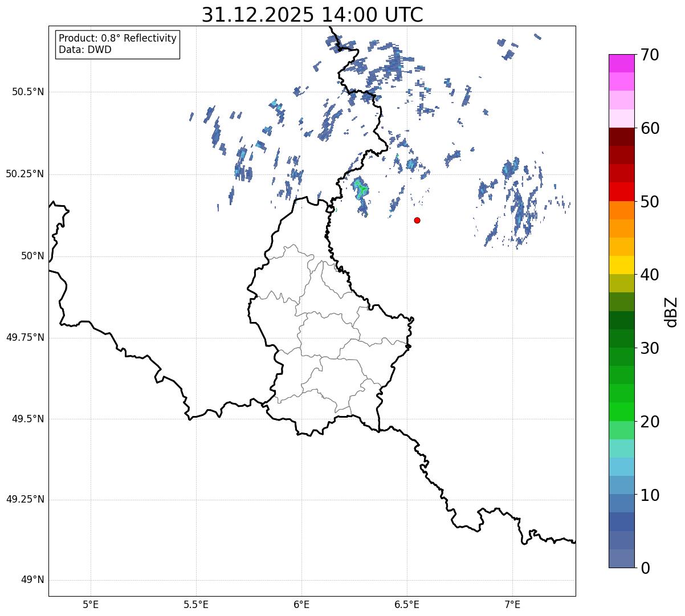Click the 49.5°N latitude label
Image resolution: width=685 pixels, height=616 pixels.
[27, 419]
